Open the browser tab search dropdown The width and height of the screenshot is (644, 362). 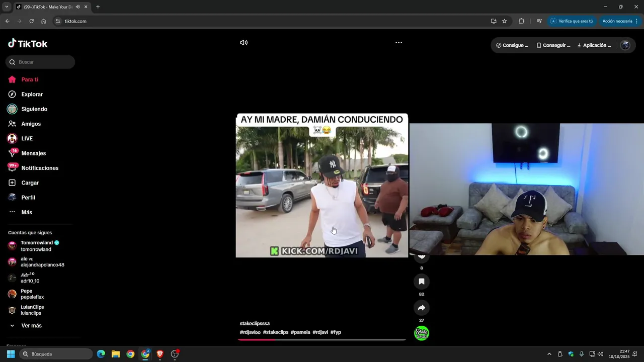click(x=7, y=7)
